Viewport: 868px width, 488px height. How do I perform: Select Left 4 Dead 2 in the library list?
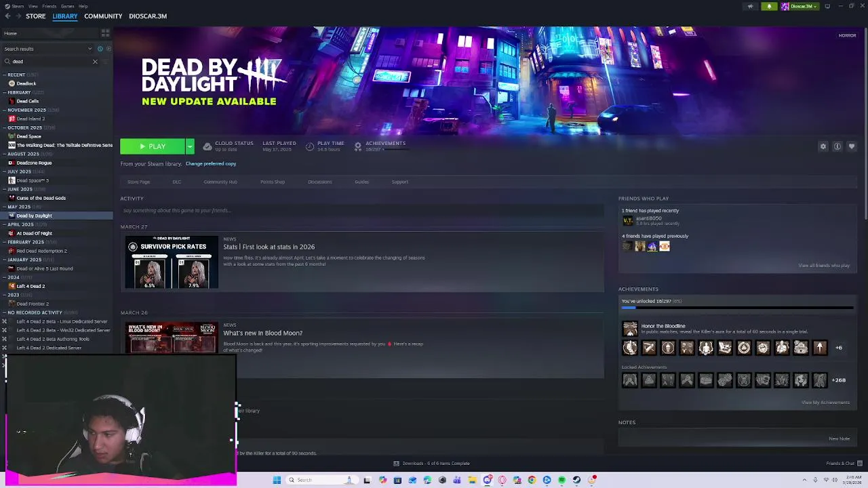pyautogui.click(x=31, y=287)
